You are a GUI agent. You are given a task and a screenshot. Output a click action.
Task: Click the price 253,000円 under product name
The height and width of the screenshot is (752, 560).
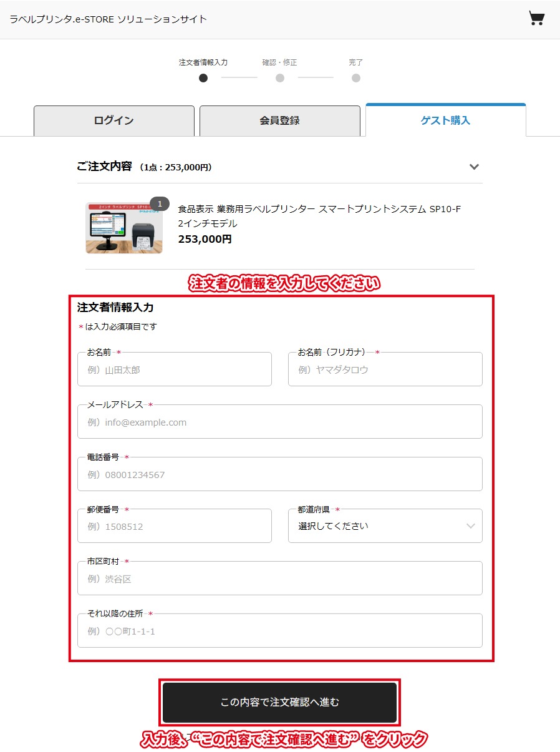point(205,239)
